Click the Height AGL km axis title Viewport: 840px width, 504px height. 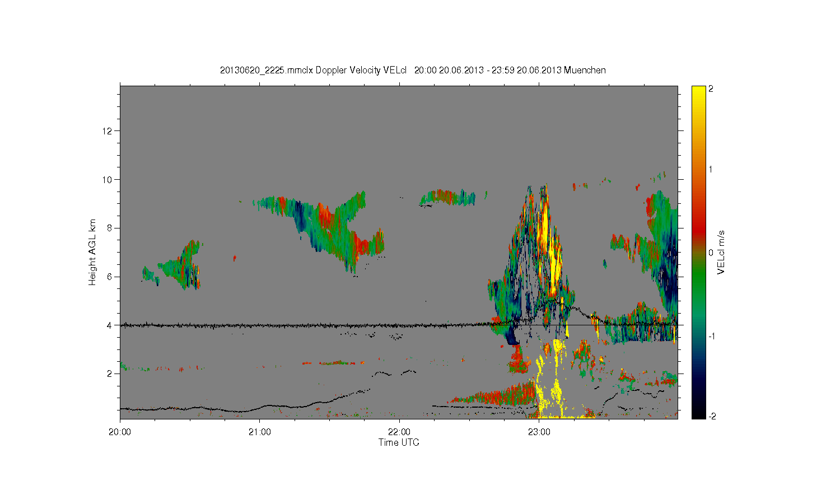92,252
